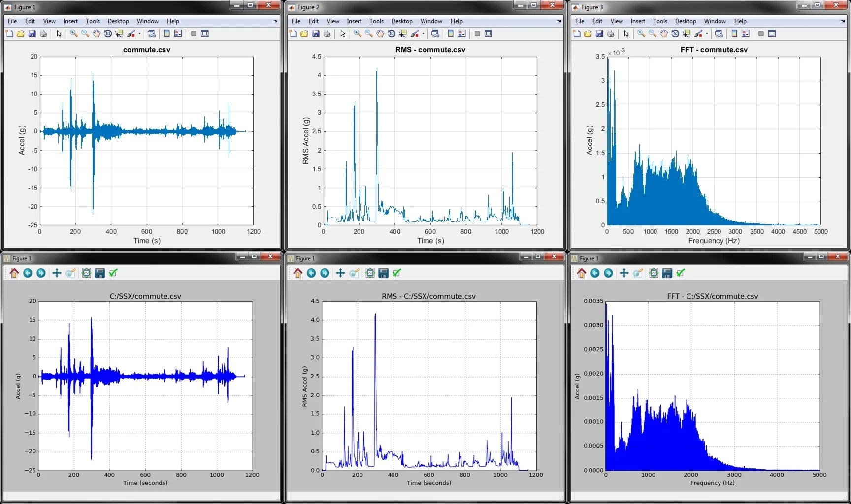Screen dimensions: 851x504
Task: Toggle plot editing via the green checkmark
Action: pyautogui.click(x=114, y=273)
